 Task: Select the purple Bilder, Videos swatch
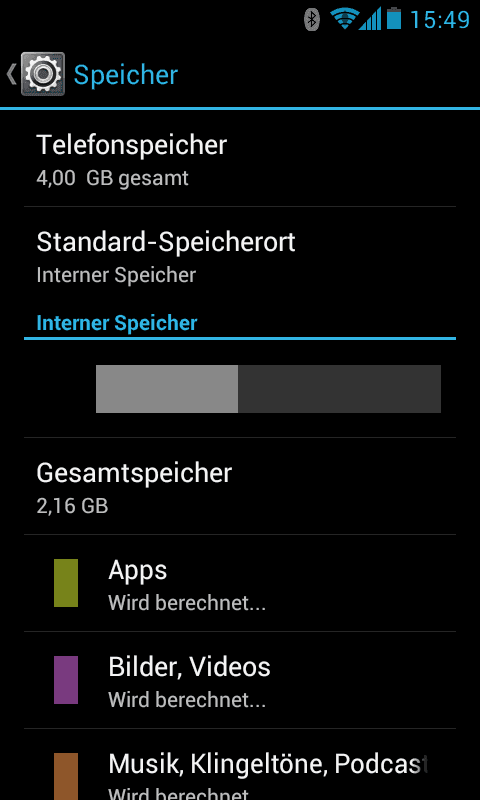(66, 680)
